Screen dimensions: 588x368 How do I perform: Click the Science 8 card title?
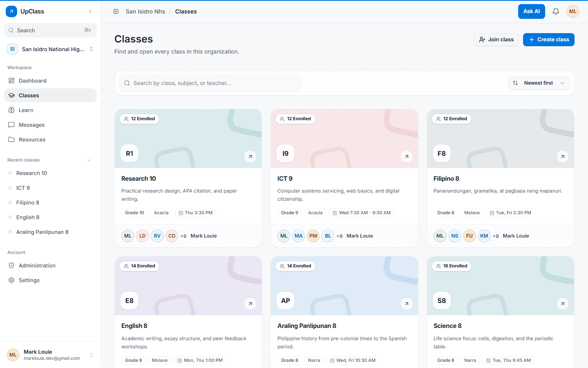tap(448, 326)
